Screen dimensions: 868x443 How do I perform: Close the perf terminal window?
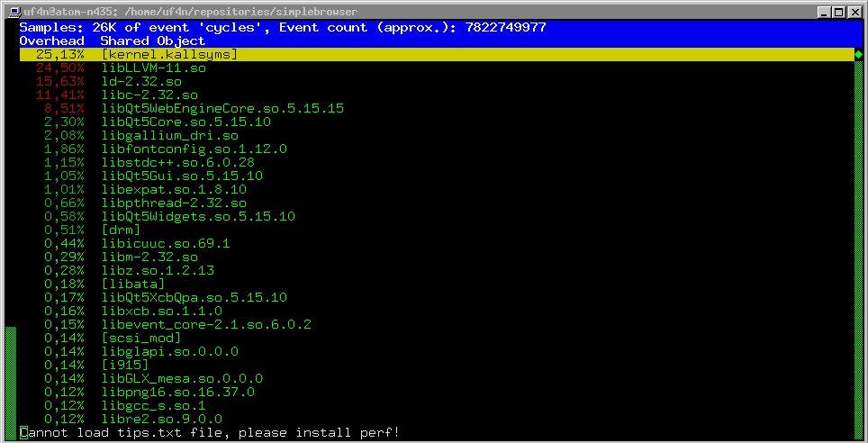[x=855, y=12]
